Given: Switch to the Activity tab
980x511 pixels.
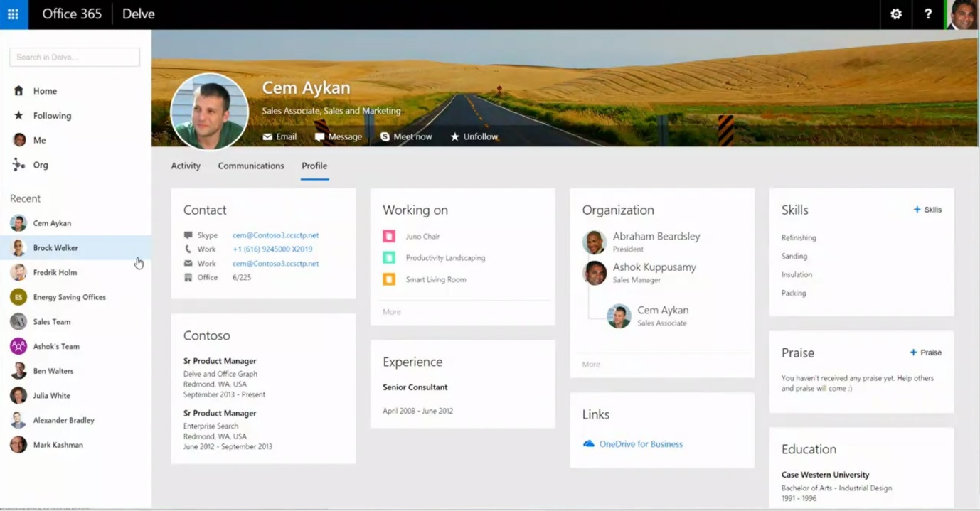Looking at the screenshot, I should pos(186,166).
